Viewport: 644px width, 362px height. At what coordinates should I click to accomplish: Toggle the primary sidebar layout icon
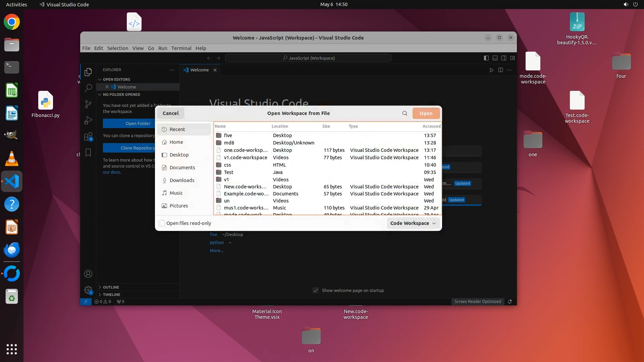tap(486, 58)
